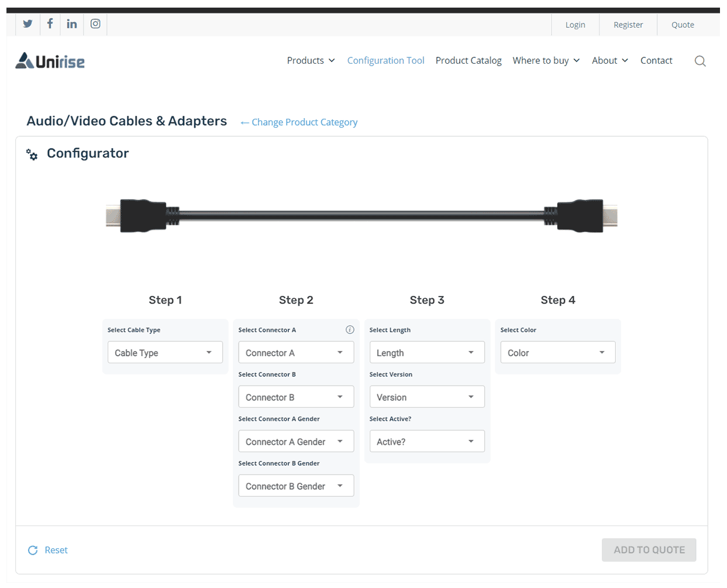Expand the Active? dropdown

[x=427, y=442]
